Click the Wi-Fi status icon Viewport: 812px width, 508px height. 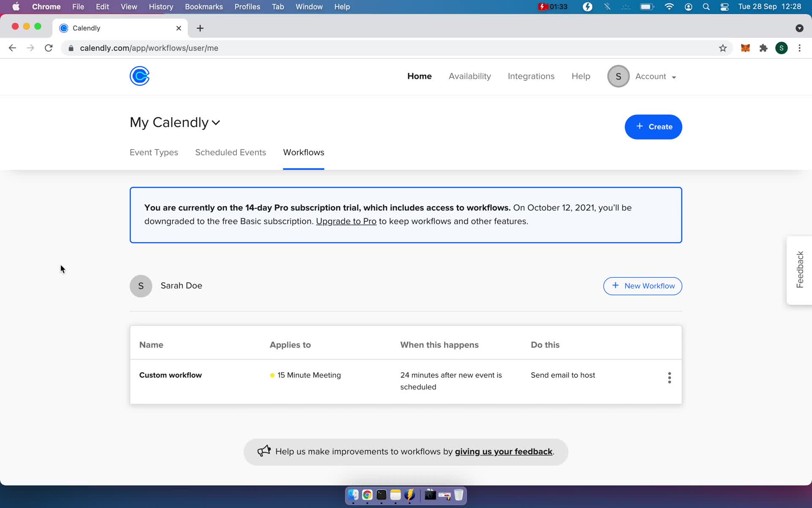(669, 7)
